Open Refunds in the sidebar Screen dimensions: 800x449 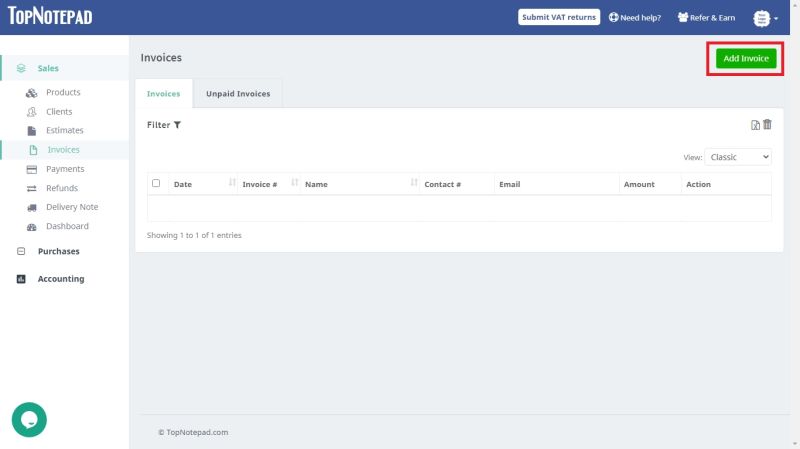coord(62,188)
